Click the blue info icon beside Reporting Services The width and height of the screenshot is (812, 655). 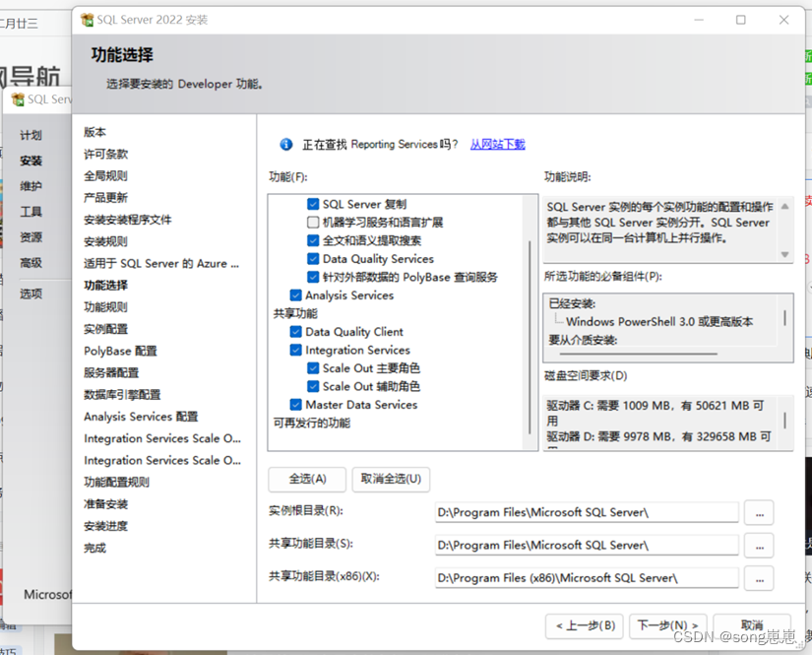coord(285,144)
